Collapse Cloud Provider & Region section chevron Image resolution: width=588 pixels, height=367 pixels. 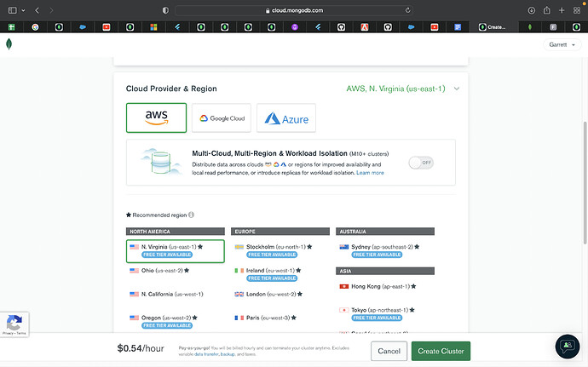457,89
